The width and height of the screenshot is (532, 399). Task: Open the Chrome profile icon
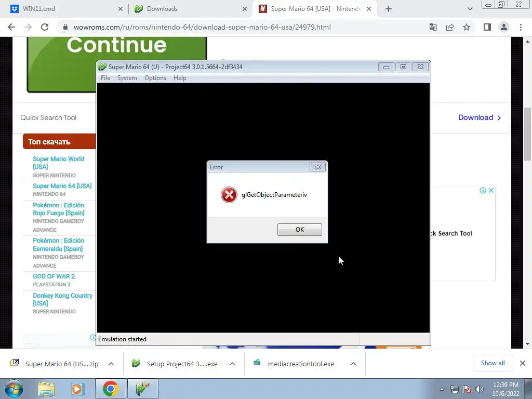coord(504,27)
